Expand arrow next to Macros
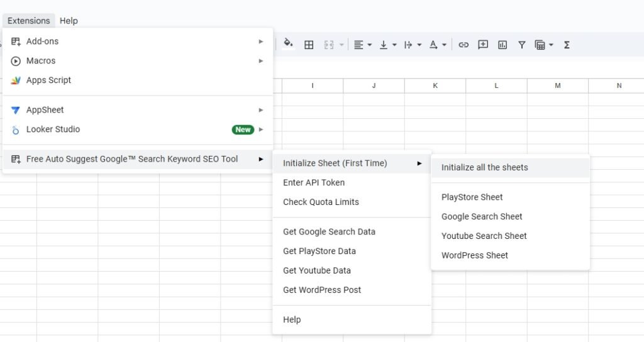The width and height of the screenshot is (644, 342). (x=261, y=61)
